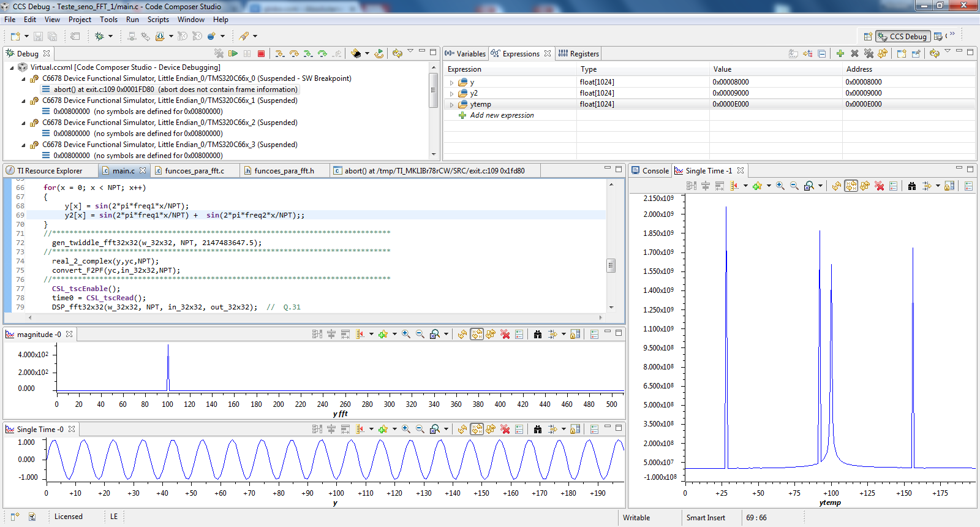Switch to the Registers tab
This screenshot has height=527, width=980.
(x=579, y=54)
